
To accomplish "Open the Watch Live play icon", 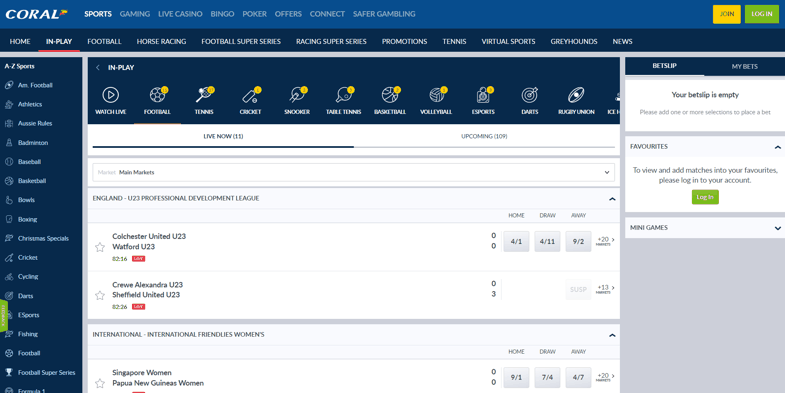I will [111, 95].
